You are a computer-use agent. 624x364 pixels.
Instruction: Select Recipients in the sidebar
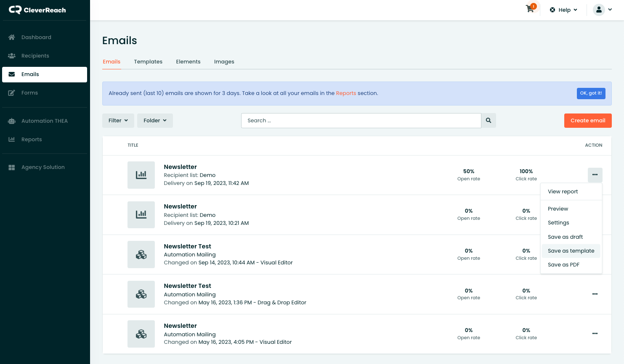(35, 55)
